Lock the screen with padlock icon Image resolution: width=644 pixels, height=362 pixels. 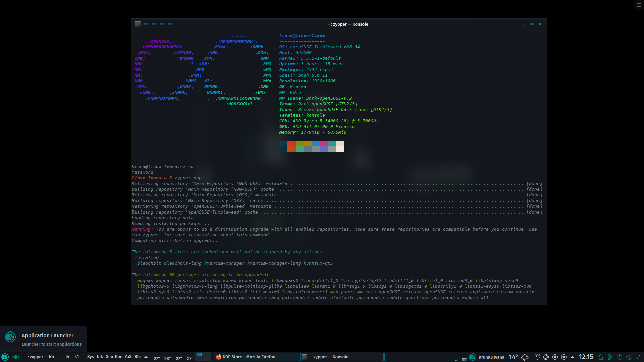(x=601, y=357)
